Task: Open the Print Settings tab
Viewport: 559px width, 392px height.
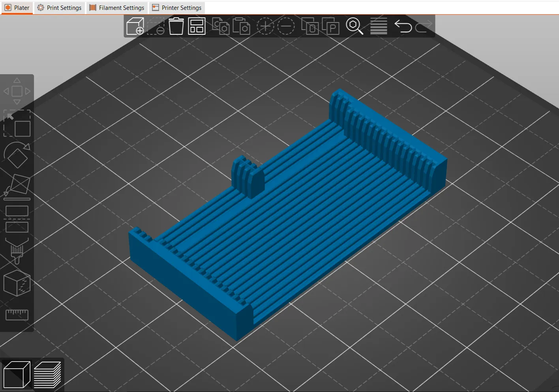Action: pos(60,8)
